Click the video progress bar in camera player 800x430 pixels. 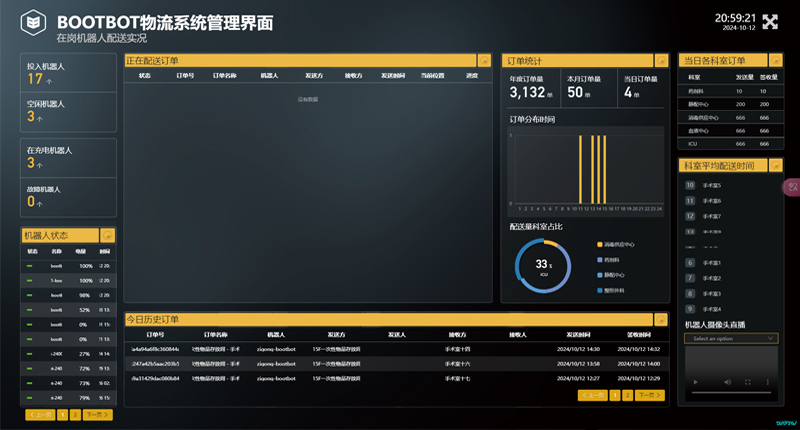click(731, 393)
